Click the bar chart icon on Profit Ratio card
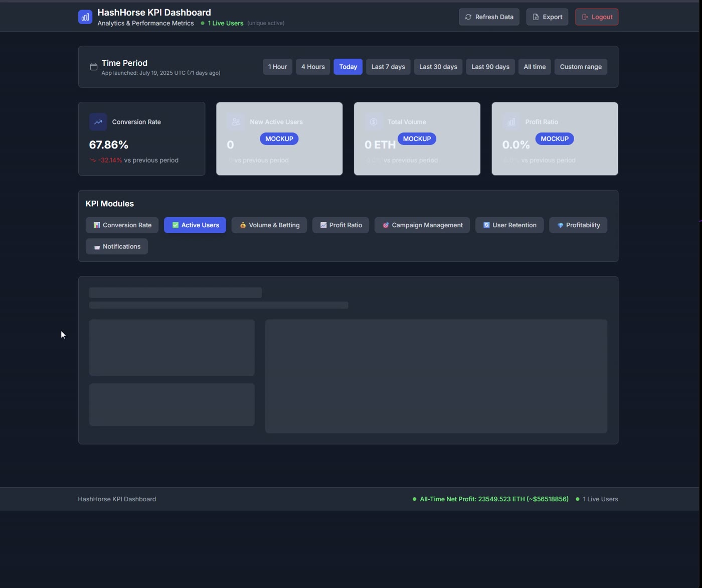This screenshot has width=702, height=588. [511, 122]
